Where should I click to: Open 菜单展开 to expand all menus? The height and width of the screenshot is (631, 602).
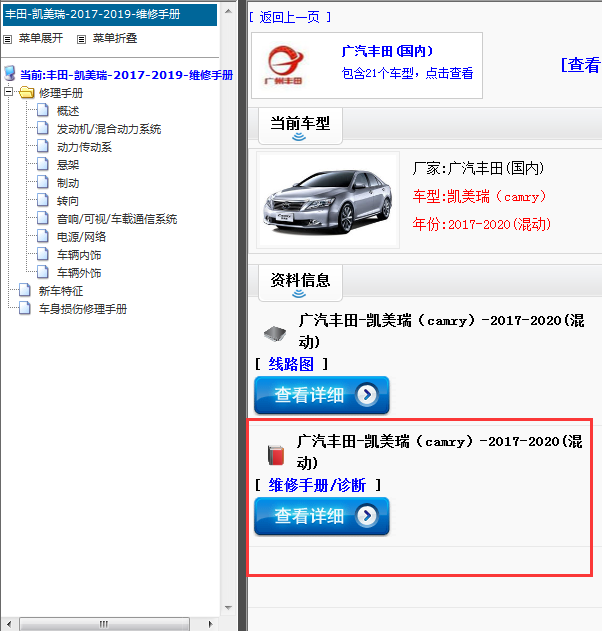click(41, 38)
